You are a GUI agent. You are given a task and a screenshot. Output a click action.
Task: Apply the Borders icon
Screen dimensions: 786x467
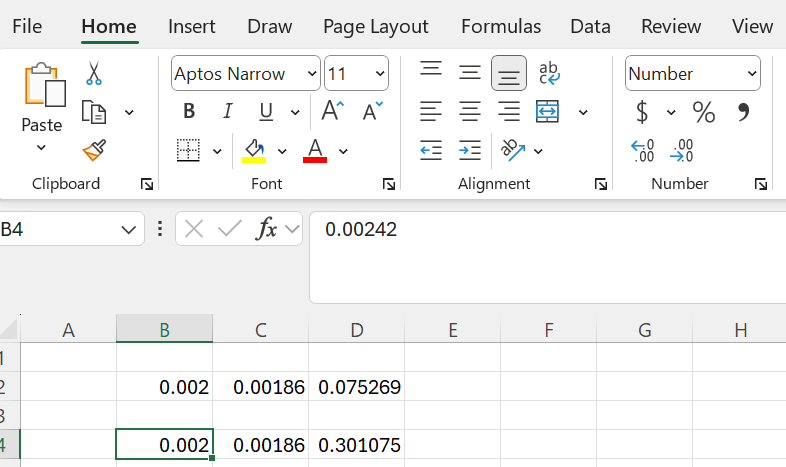pos(188,150)
